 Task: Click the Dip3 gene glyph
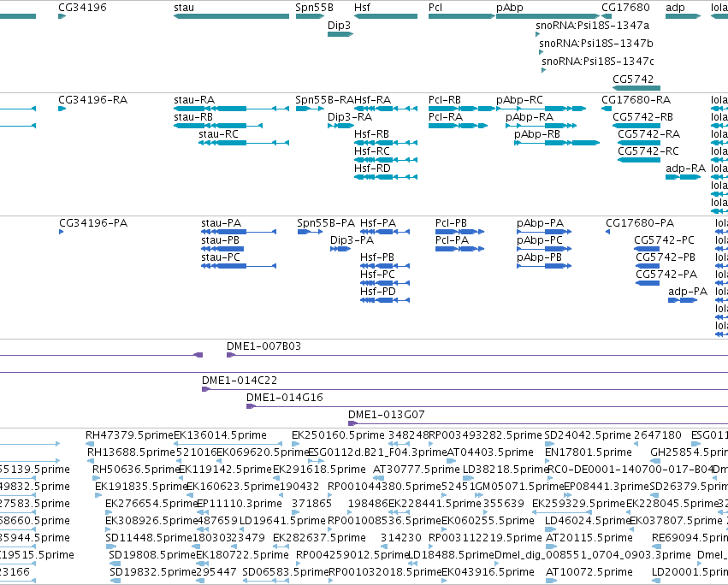[340, 34]
